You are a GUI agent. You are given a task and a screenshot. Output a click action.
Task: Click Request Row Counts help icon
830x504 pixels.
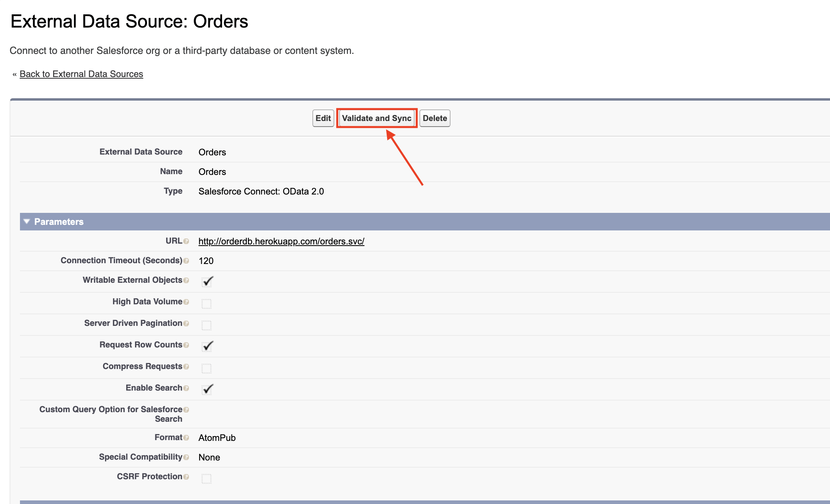[186, 345]
